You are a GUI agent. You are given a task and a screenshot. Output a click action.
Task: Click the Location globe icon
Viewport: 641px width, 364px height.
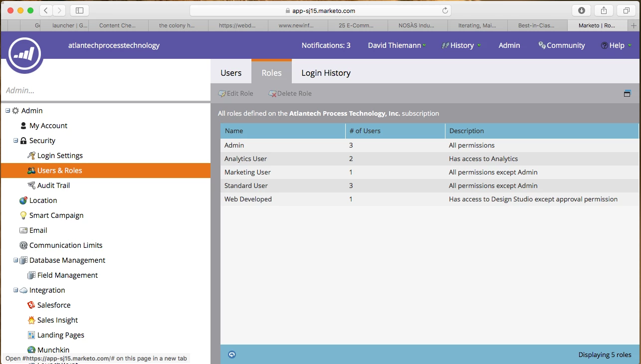pos(23,200)
